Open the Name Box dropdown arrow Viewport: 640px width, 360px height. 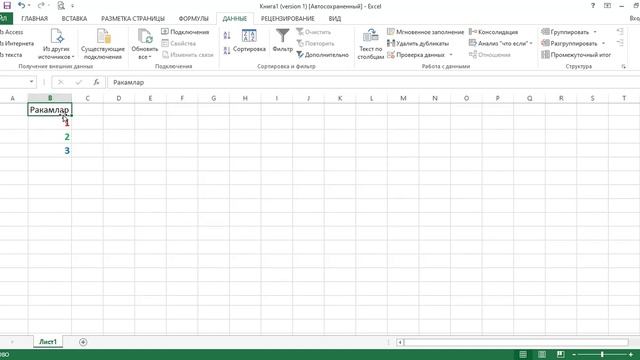pyautogui.click(x=31, y=82)
